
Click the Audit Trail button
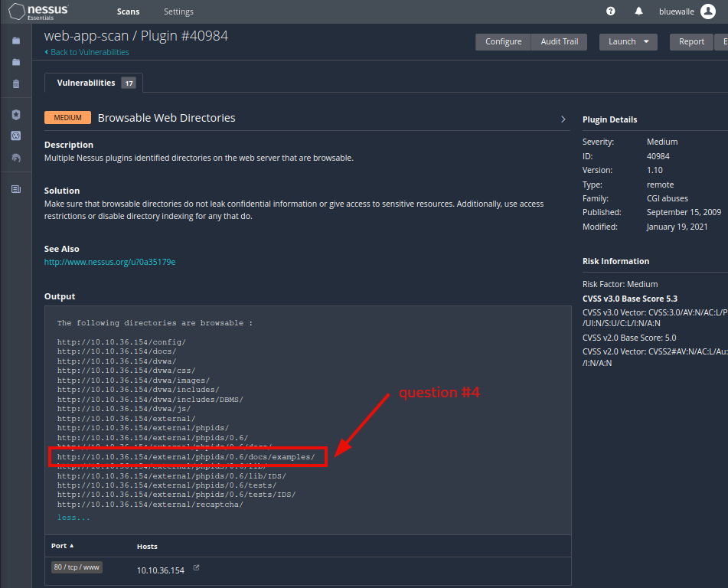[x=559, y=42]
